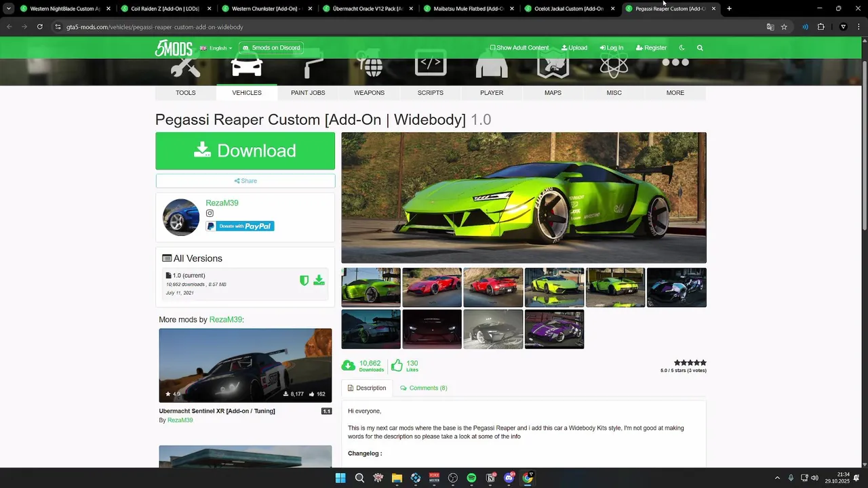The image size is (868, 488).
Task: Open Spotify from the taskbar
Action: [471, 478]
